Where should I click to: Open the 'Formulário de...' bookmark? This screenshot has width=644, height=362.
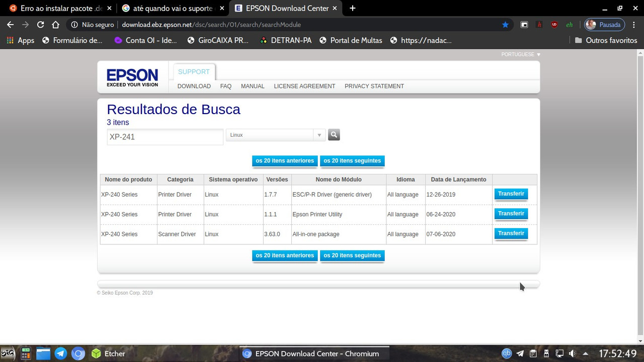72,40
